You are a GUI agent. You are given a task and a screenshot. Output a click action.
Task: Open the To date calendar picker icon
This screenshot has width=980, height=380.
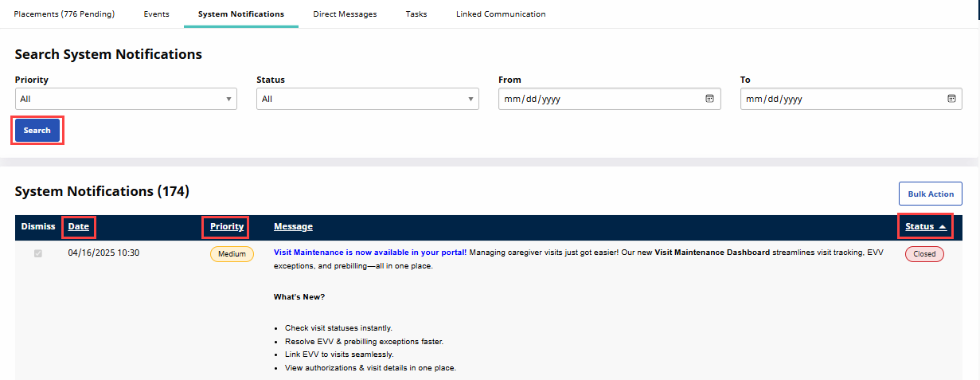tap(951, 99)
